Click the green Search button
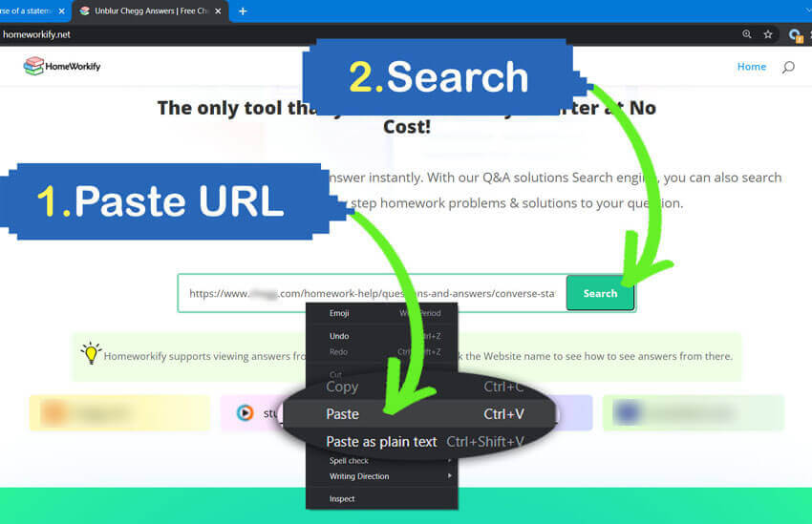812x524 pixels. pyautogui.click(x=600, y=293)
